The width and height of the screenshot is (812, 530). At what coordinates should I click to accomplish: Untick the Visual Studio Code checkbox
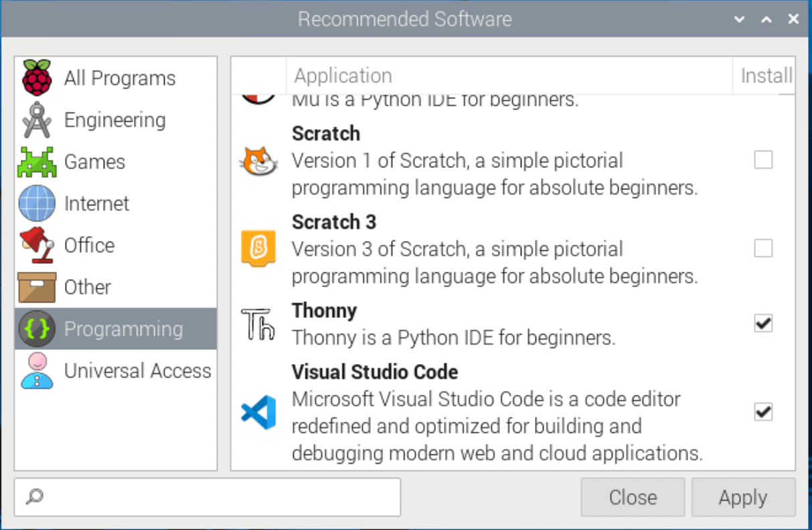tap(763, 412)
